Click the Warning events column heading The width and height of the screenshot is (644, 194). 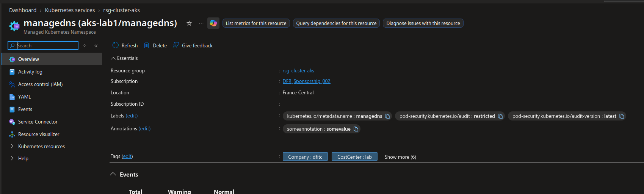pos(179,192)
